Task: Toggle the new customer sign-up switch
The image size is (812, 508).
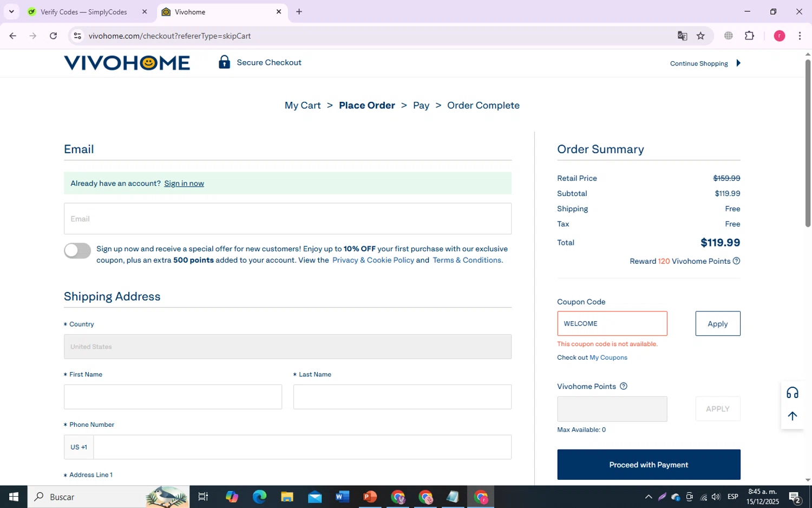Action: coord(77,250)
